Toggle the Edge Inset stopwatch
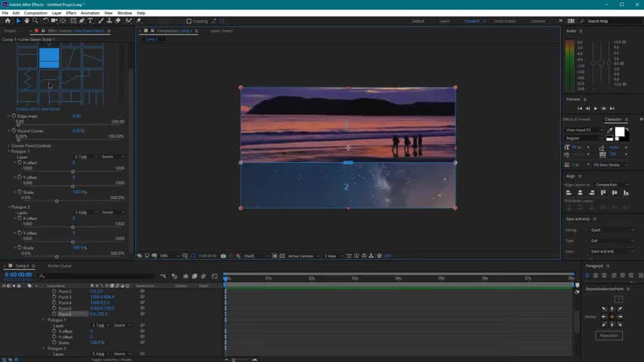 point(14,116)
